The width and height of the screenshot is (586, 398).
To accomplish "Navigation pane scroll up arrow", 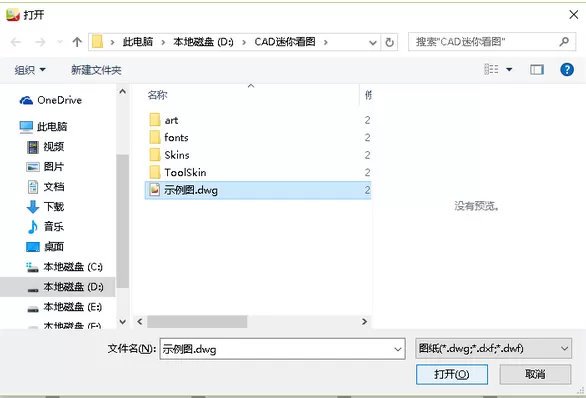I will tap(122, 91).
